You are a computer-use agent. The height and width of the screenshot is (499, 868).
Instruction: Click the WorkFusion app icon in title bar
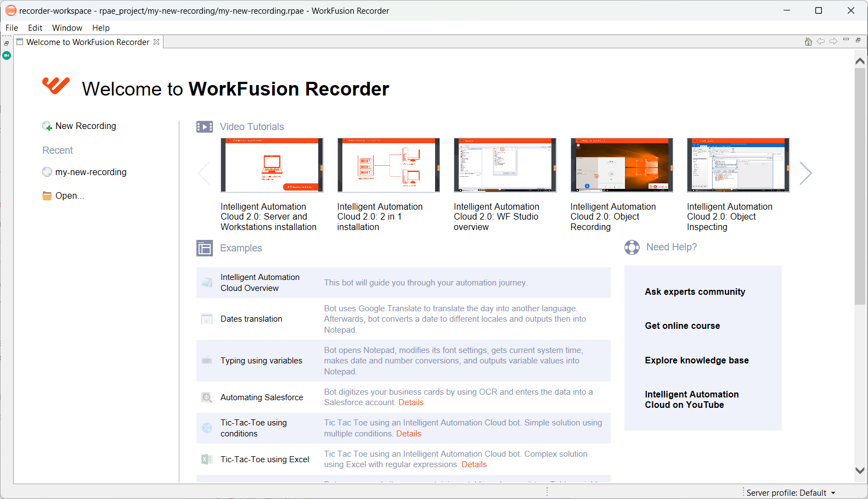tap(10, 10)
